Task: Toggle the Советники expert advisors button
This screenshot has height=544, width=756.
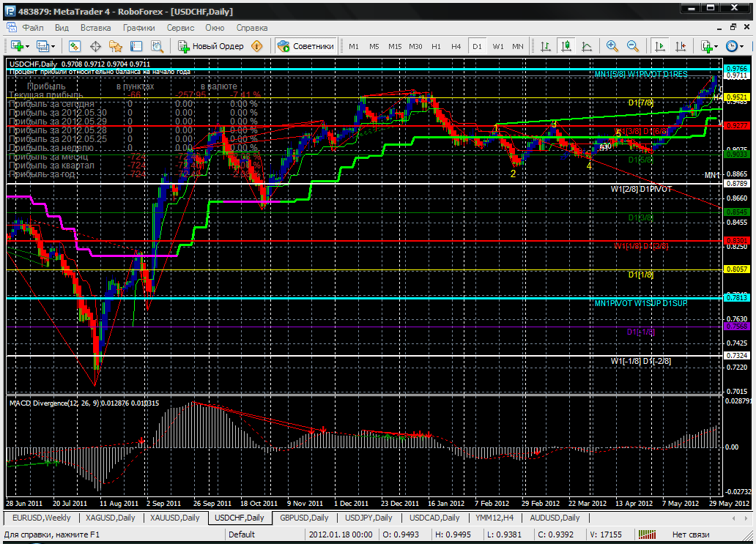Action: click(x=306, y=46)
